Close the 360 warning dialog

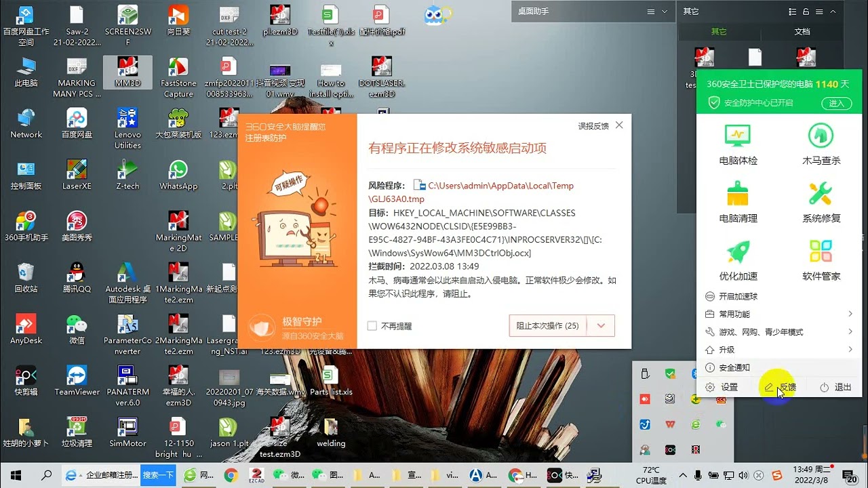point(618,125)
